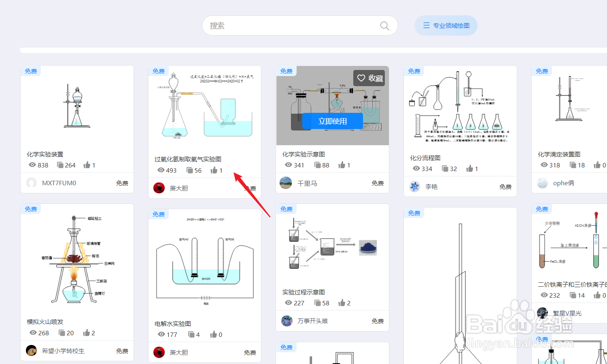Click the 立即使用 button

pos(333,121)
